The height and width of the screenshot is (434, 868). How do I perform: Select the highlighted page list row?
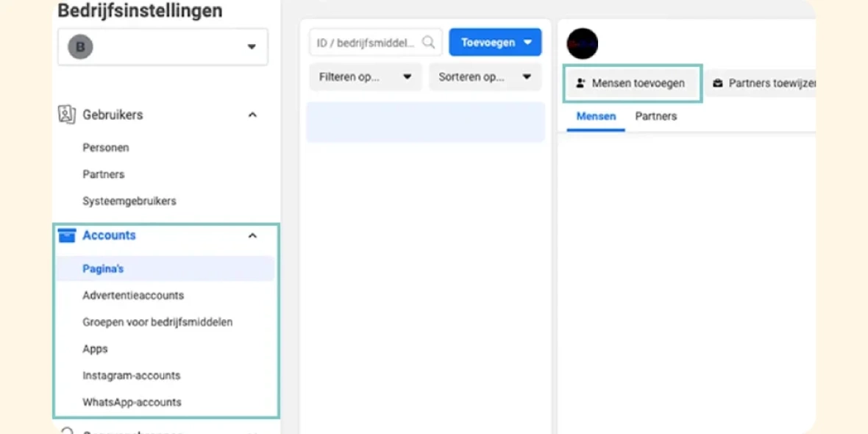tap(426, 122)
